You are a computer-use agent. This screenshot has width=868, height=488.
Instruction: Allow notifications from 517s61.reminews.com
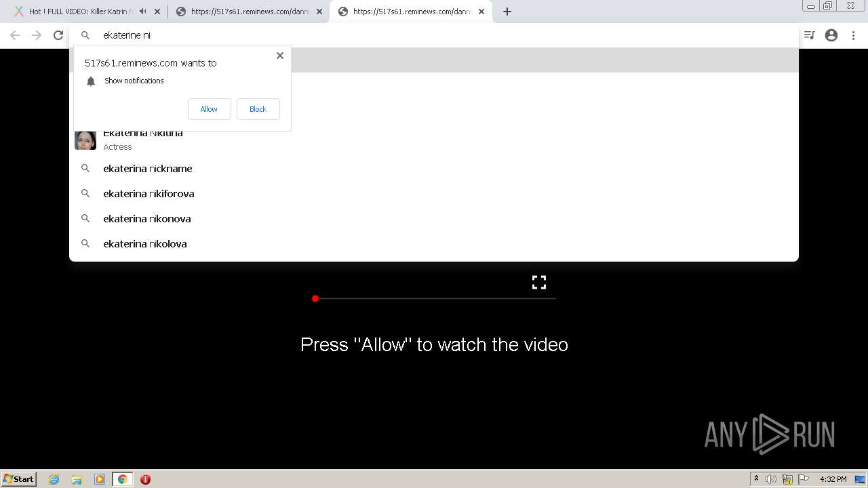[209, 109]
